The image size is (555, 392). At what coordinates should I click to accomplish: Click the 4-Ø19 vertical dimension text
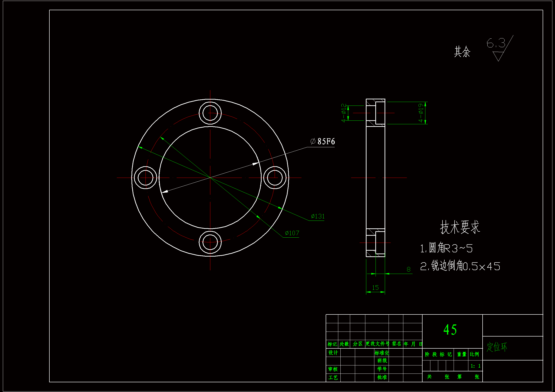tap(421, 113)
